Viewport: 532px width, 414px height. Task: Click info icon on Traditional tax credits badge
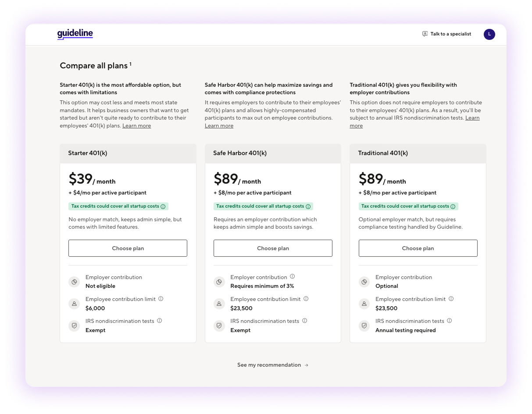tap(453, 206)
